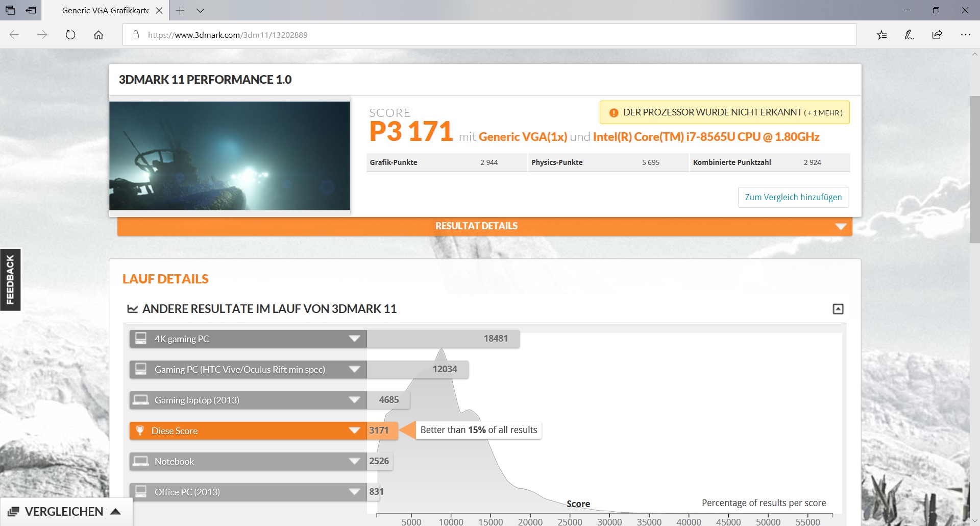Open the web notes pen icon
This screenshot has width=980, height=526.
tap(909, 35)
